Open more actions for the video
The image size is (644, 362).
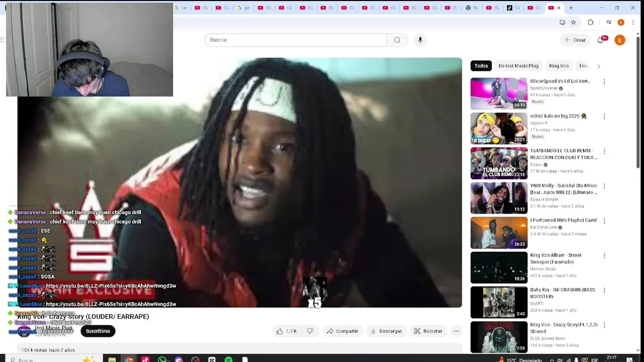point(456,331)
